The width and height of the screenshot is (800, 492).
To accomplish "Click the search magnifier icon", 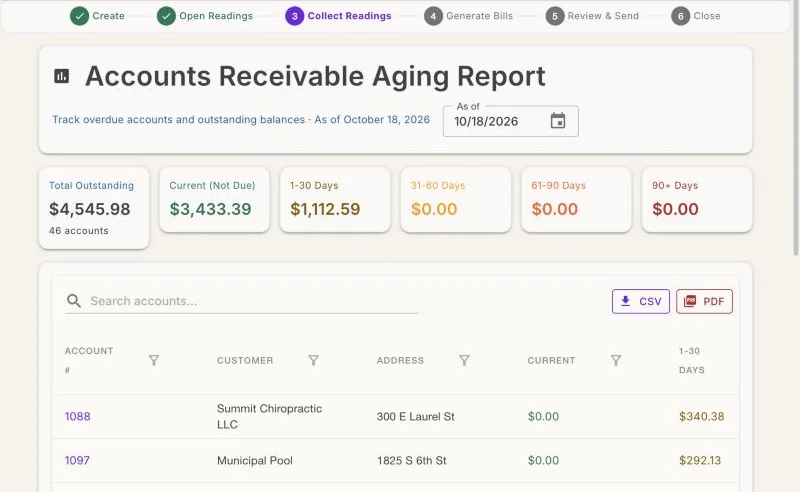I will coord(74,301).
